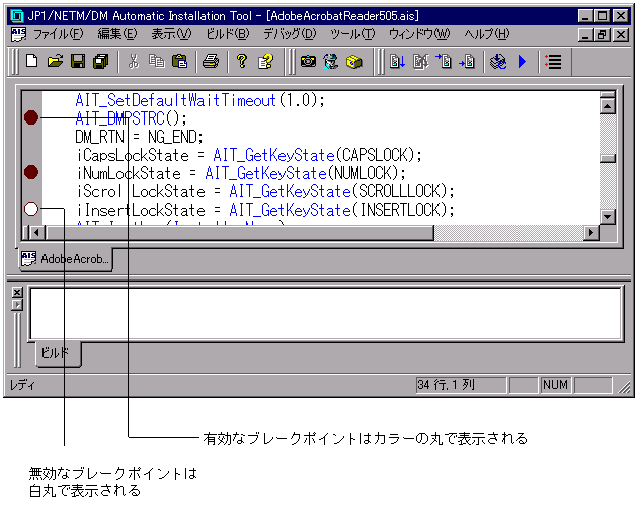Screen dimensions: 637x511
Task: Close the inner document window
Action: point(620,35)
